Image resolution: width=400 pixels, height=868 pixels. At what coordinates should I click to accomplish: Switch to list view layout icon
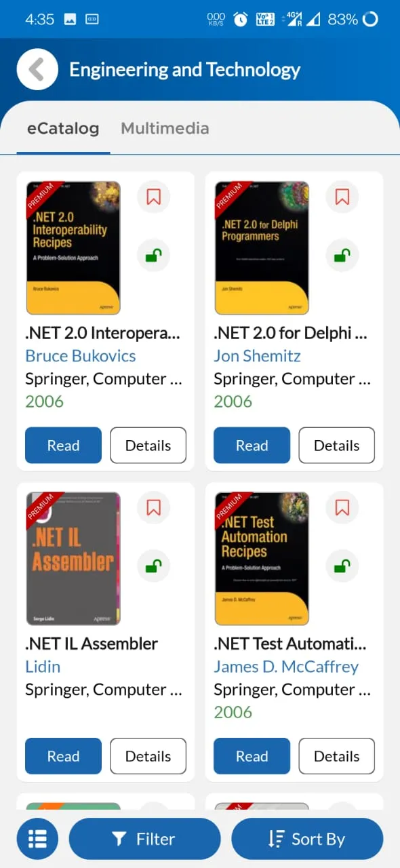[x=37, y=839]
